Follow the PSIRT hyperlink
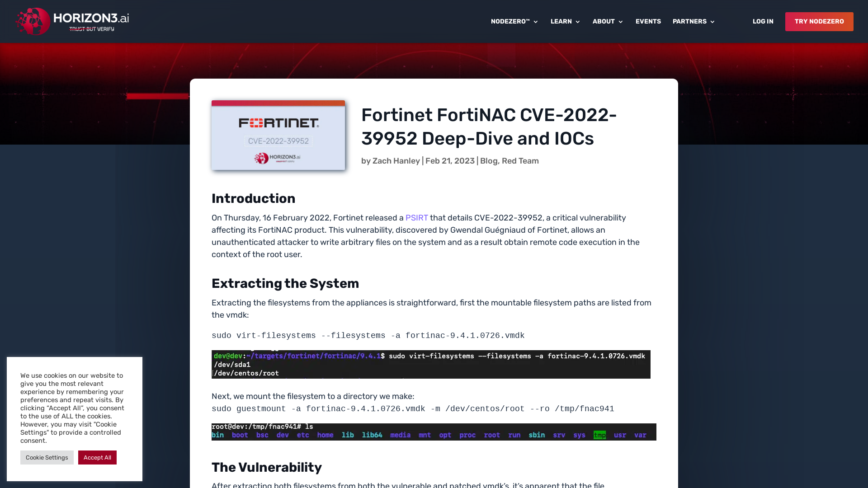The image size is (868, 488). click(416, 218)
